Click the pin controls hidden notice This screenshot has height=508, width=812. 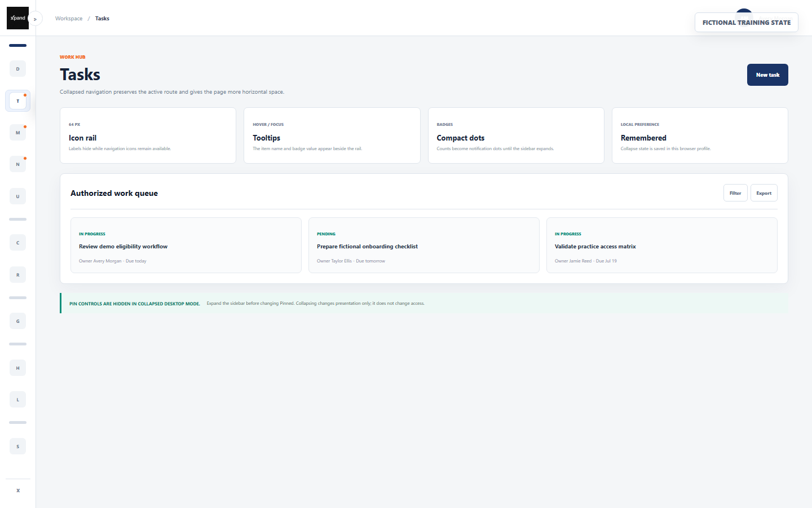tap(424, 303)
